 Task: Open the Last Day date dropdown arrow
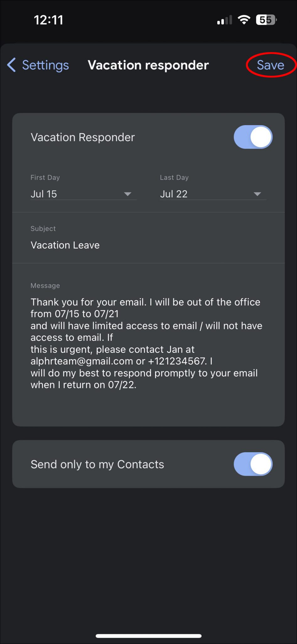tap(257, 194)
